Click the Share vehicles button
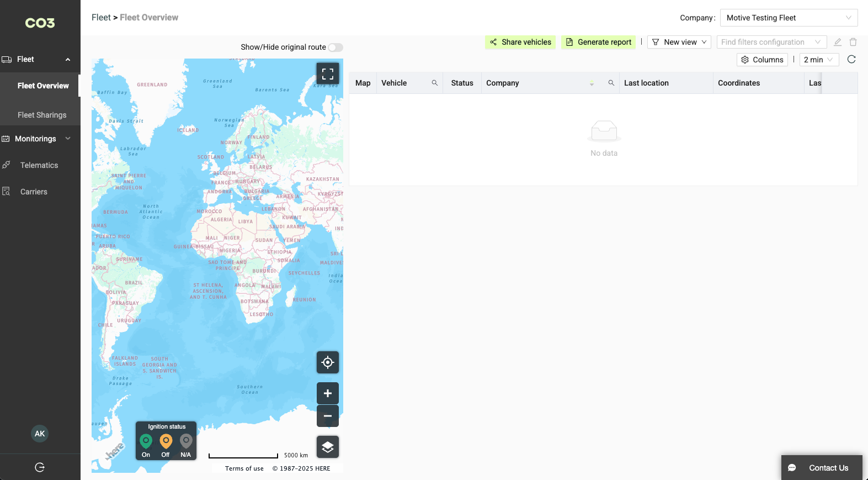This screenshot has width=868, height=480. click(520, 42)
